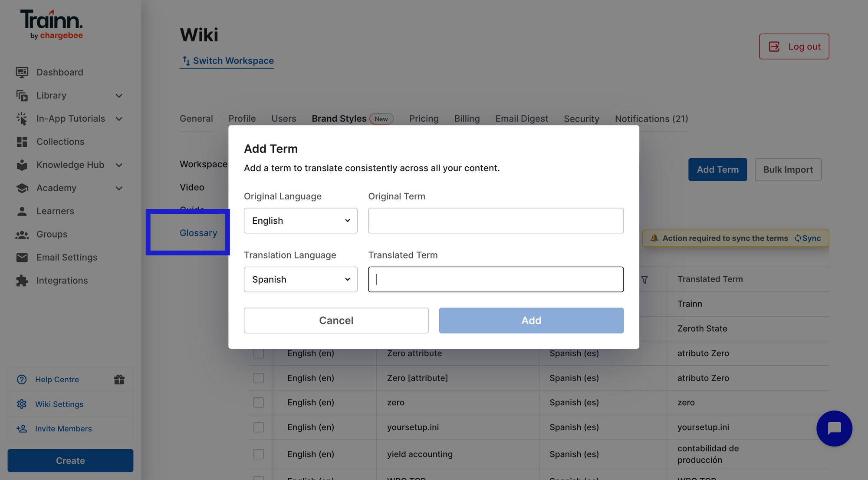This screenshot has height=480, width=868.
Task: Click the Integrations puzzle icon
Action: pos(22,281)
